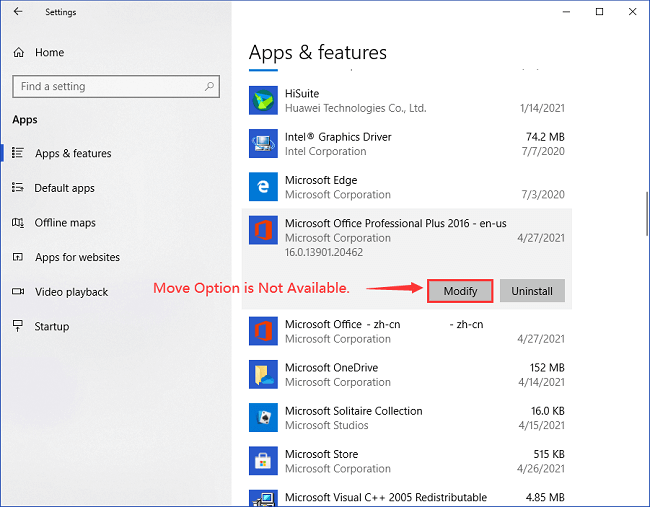Screen dimensions: 650x507
Task: Select the Microsoft OneDrive folder icon
Action: point(263,374)
